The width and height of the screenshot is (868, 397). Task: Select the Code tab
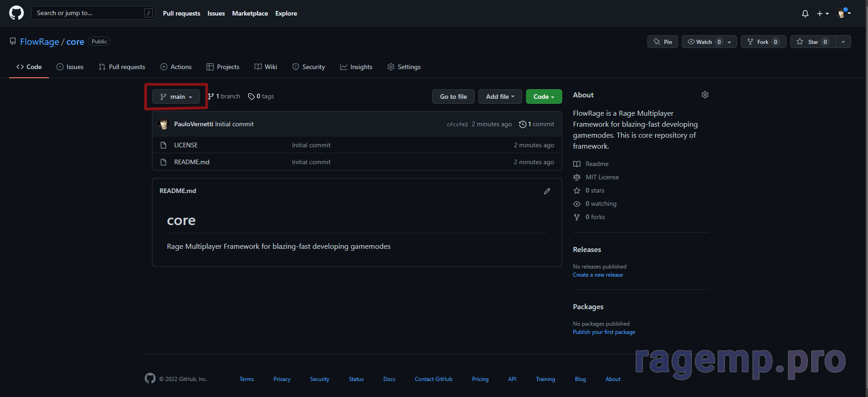point(29,67)
